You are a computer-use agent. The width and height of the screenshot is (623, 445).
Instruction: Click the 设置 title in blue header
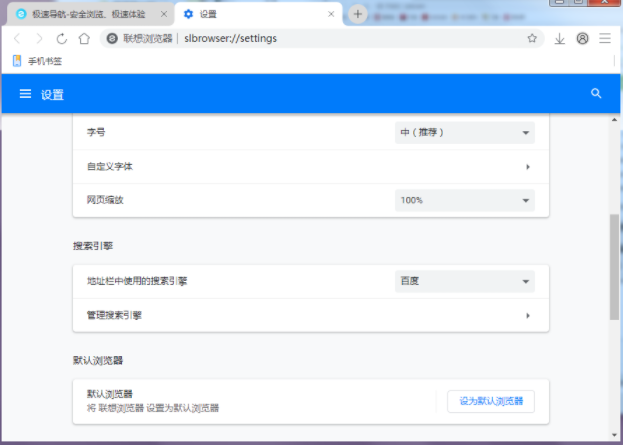[x=52, y=95]
